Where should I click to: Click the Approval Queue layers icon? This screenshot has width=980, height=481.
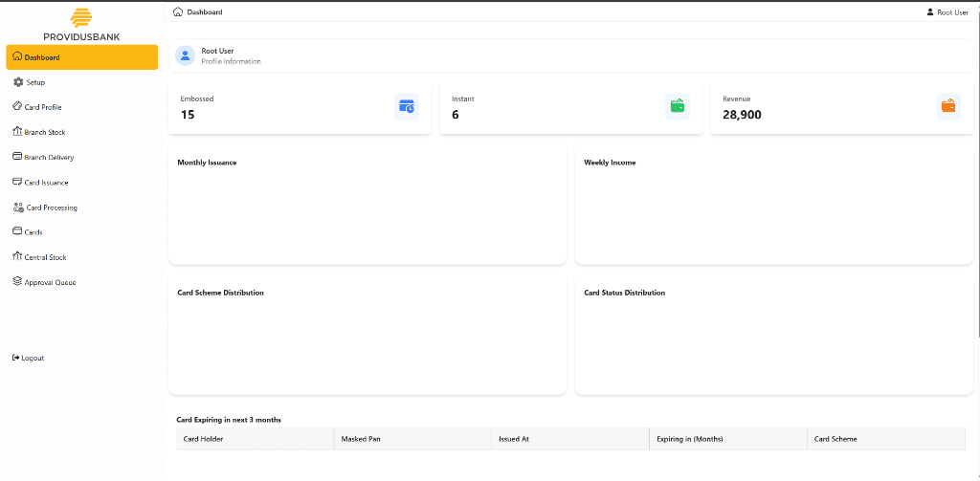pyautogui.click(x=17, y=282)
